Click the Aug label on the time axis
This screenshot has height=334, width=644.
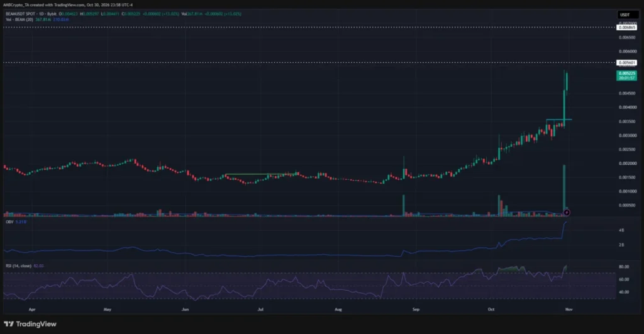[338, 309]
